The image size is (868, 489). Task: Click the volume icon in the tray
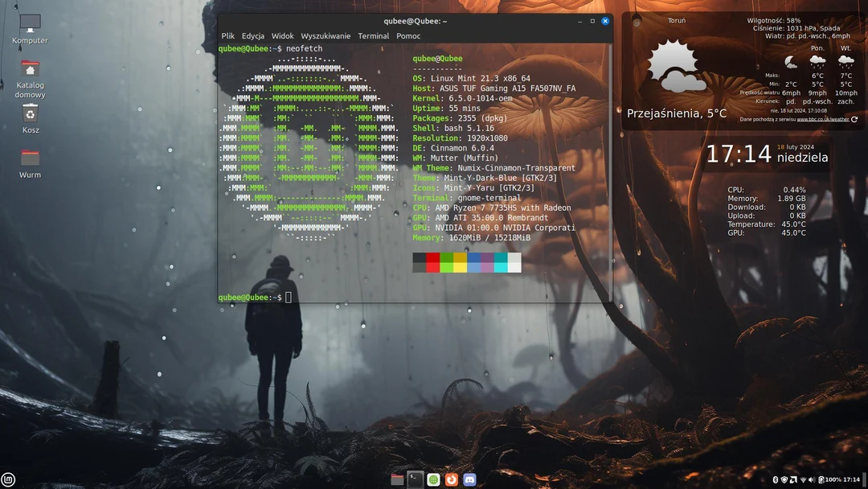[x=813, y=479]
